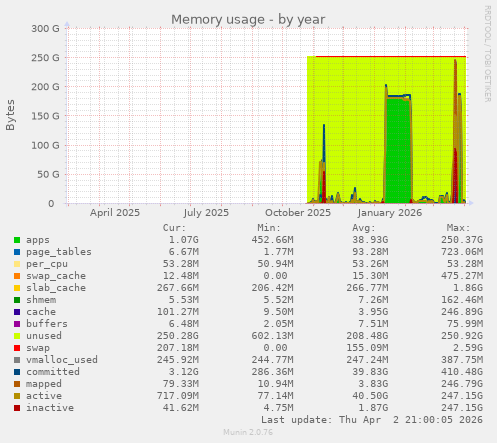This screenshot has width=497, height=443.
Task: Click the 'Cur:' column header
Action: point(174,228)
